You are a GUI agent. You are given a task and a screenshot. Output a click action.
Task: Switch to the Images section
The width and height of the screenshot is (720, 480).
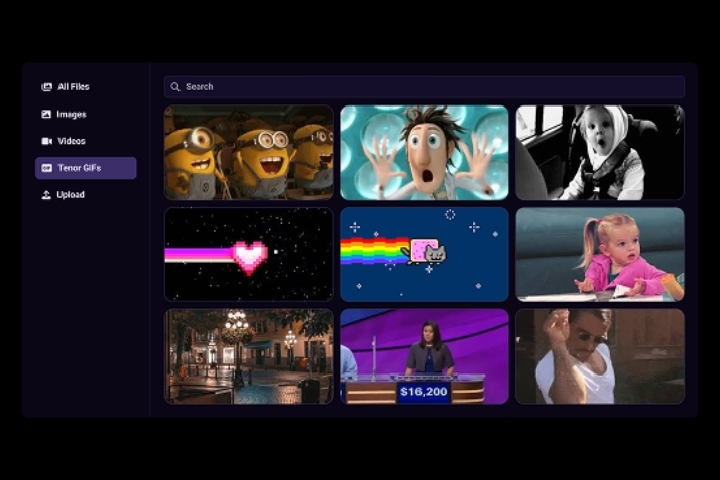coord(72,114)
